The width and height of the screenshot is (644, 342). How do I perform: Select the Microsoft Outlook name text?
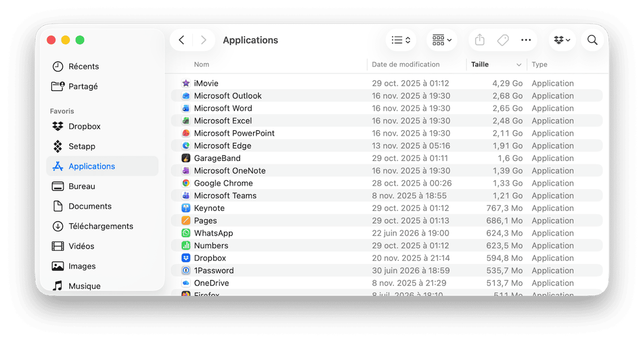pos(228,96)
